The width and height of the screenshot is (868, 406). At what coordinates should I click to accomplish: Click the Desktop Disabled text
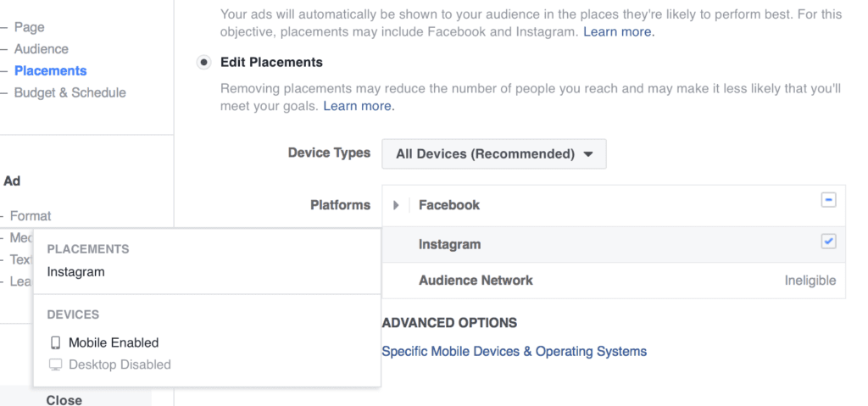[120, 364]
